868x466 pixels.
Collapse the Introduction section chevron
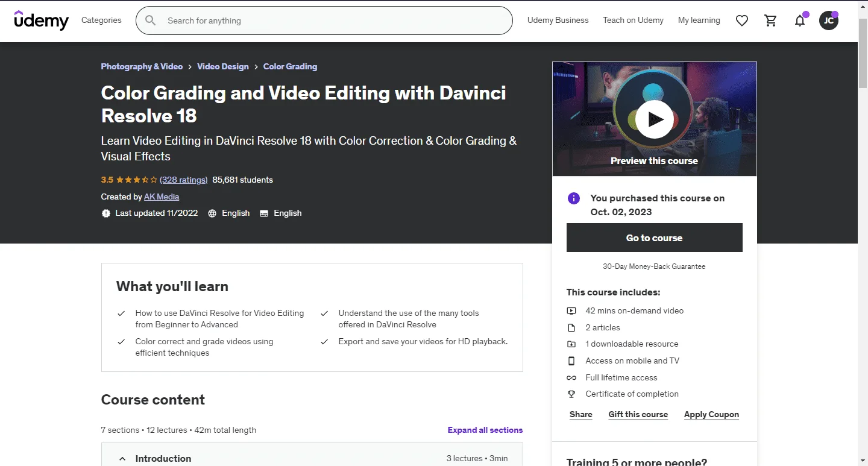pyautogui.click(x=122, y=459)
